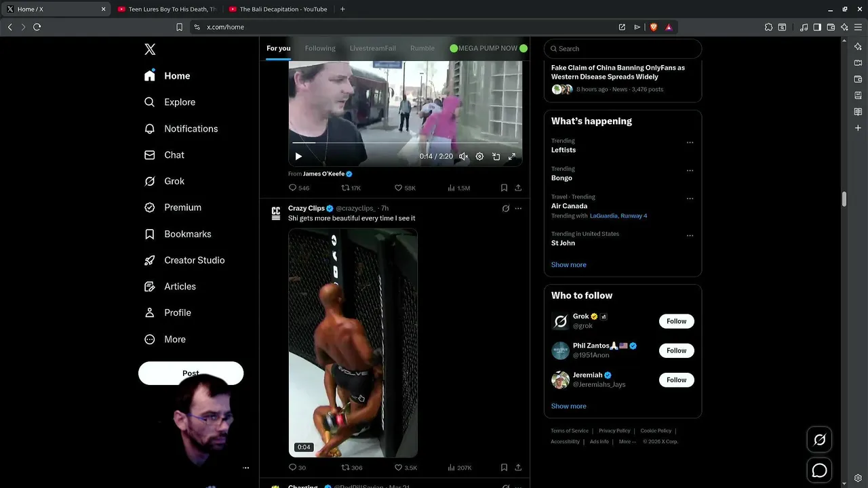
Task: Follow Jeremiah
Action: coord(676,380)
